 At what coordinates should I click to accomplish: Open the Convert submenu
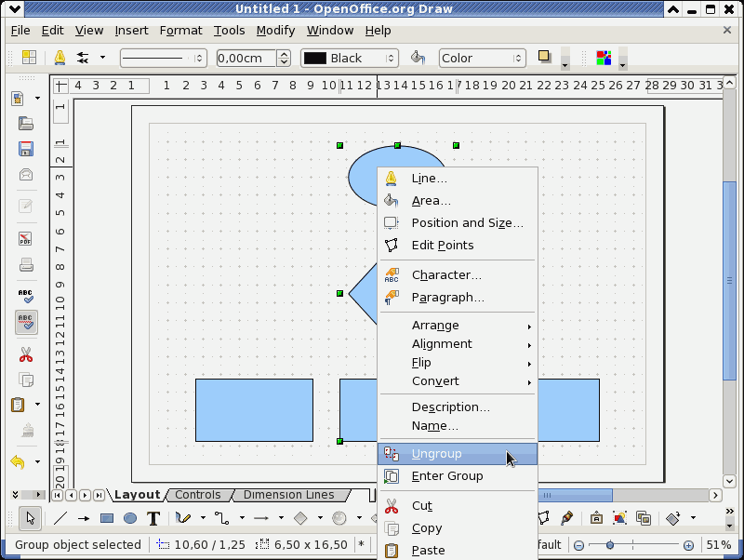click(x=458, y=381)
